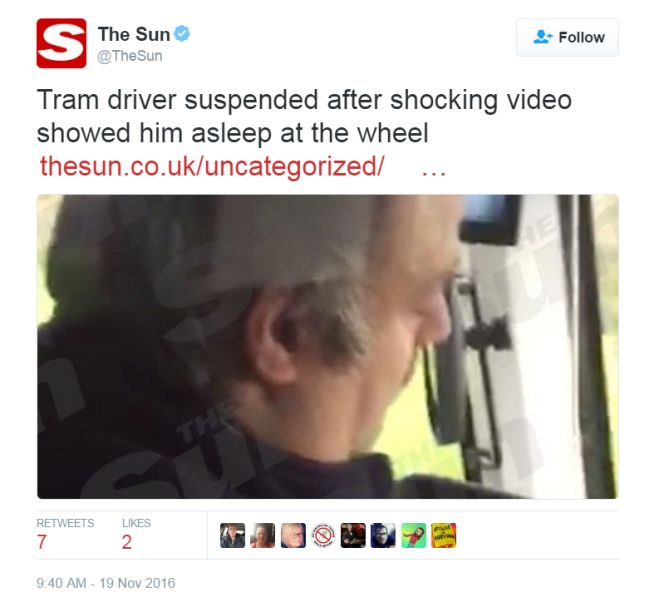Open the blonde person with glasses avatar
Viewport: 660px width, 597px height.
(293, 536)
